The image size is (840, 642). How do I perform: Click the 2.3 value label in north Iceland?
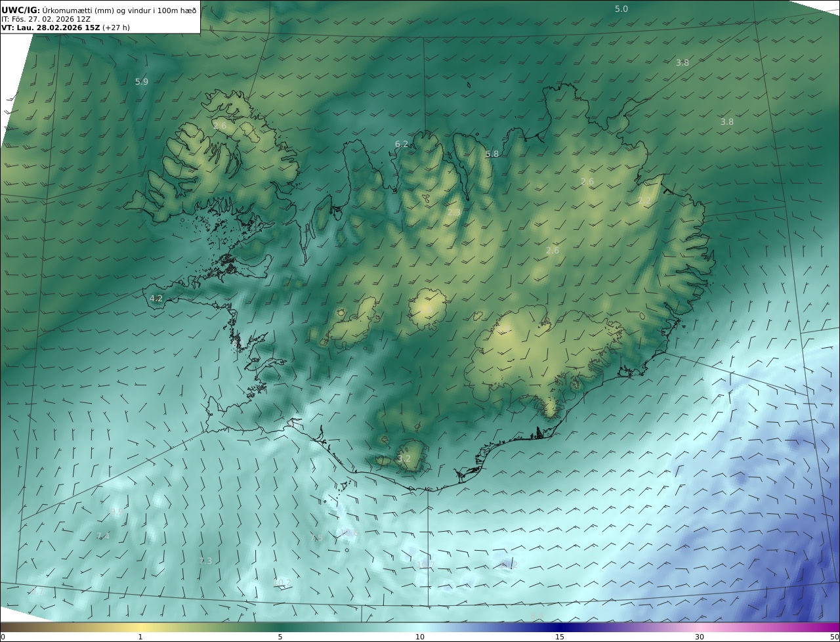point(454,213)
